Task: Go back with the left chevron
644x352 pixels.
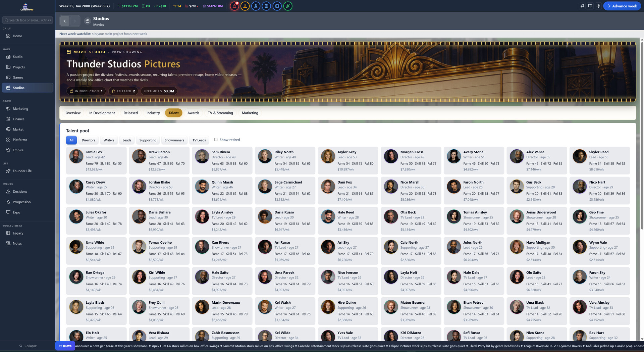Action: tap(65, 21)
